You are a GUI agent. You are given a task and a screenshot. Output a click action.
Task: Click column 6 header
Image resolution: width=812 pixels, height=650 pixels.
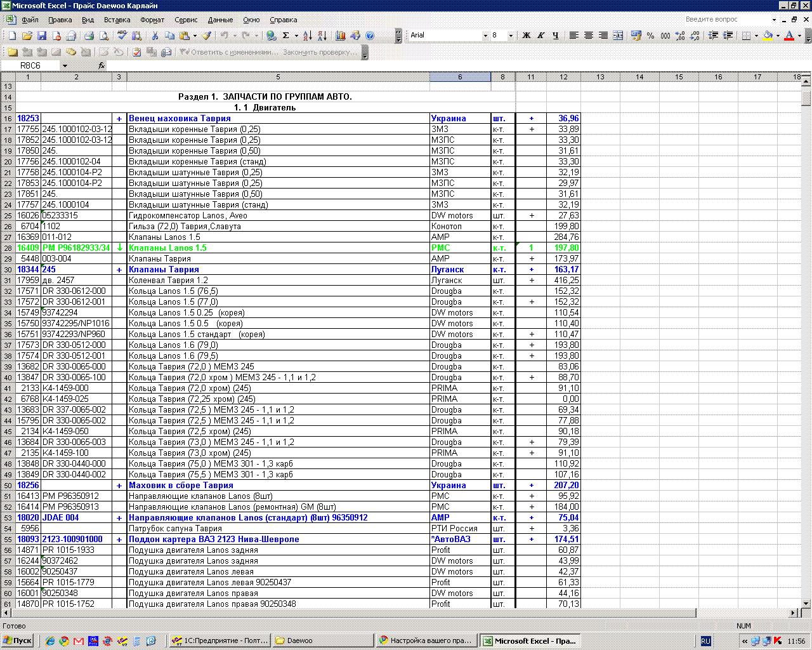click(x=460, y=77)
